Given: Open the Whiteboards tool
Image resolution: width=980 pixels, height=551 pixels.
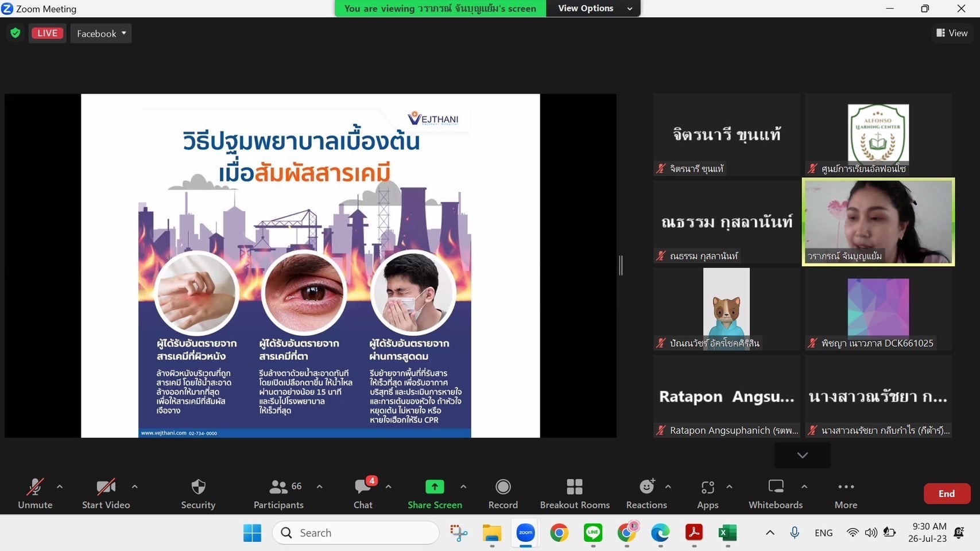Looking at the screenshot, I should (776, 494).
